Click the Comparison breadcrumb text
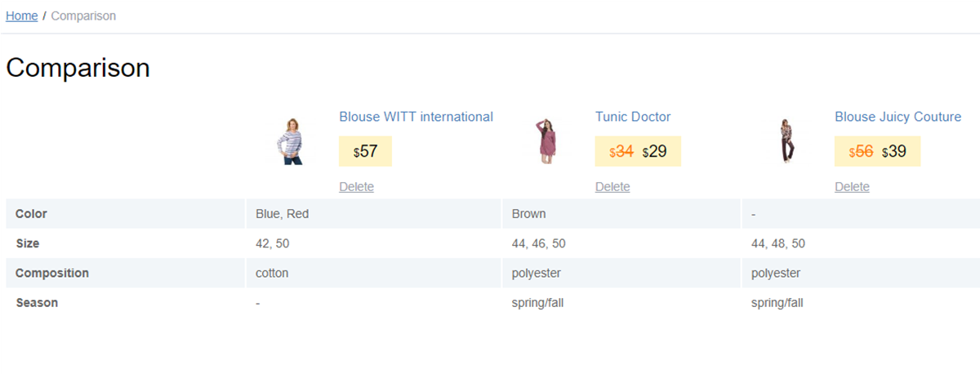The image size is (980, 374). pos(83,16)
